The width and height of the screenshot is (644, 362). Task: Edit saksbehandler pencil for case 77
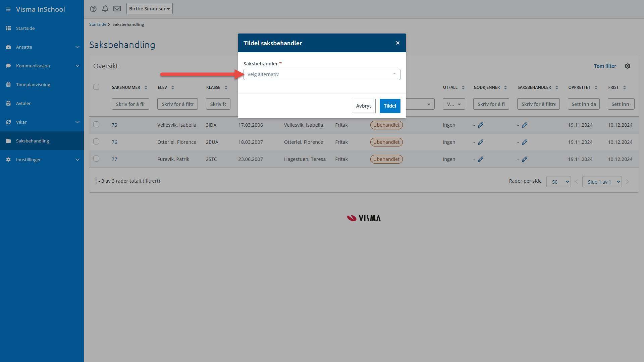pos(524,159)
